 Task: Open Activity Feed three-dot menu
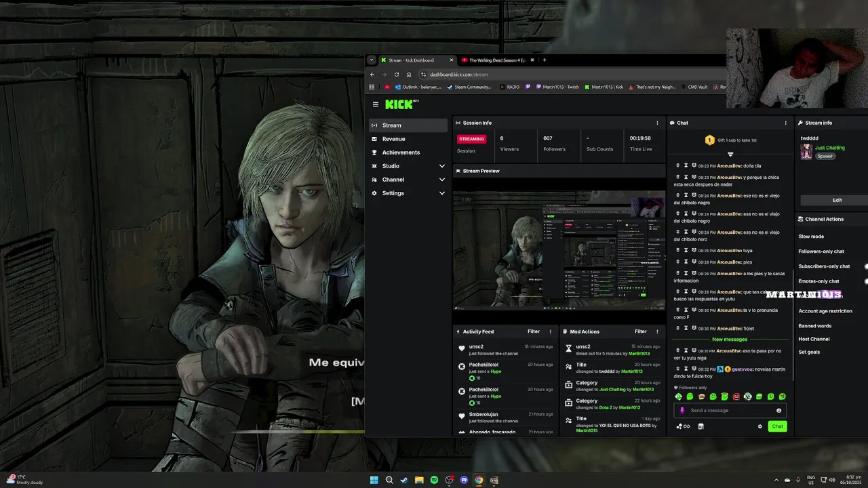[550, 331]
